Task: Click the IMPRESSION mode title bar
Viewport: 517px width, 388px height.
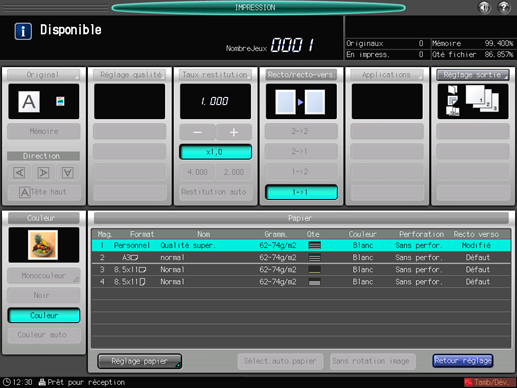Action: point(258,7)
